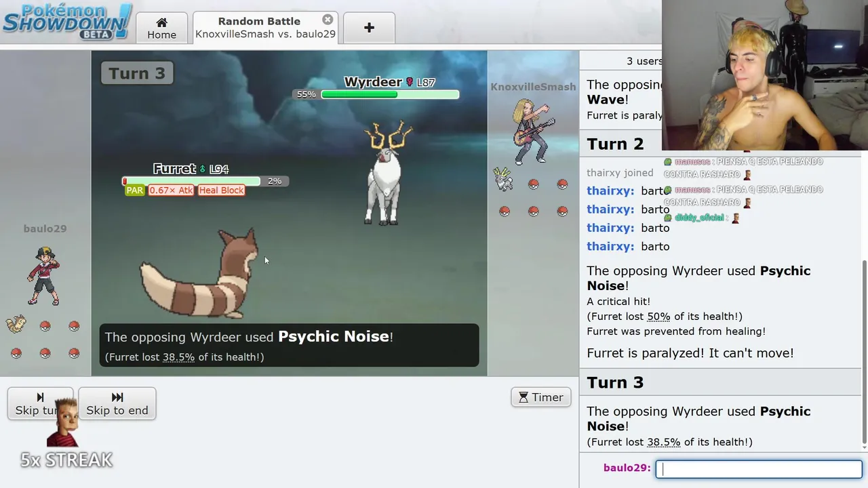
Task: Click the 38.5% value in the log
Action: [x=663, y=442]
